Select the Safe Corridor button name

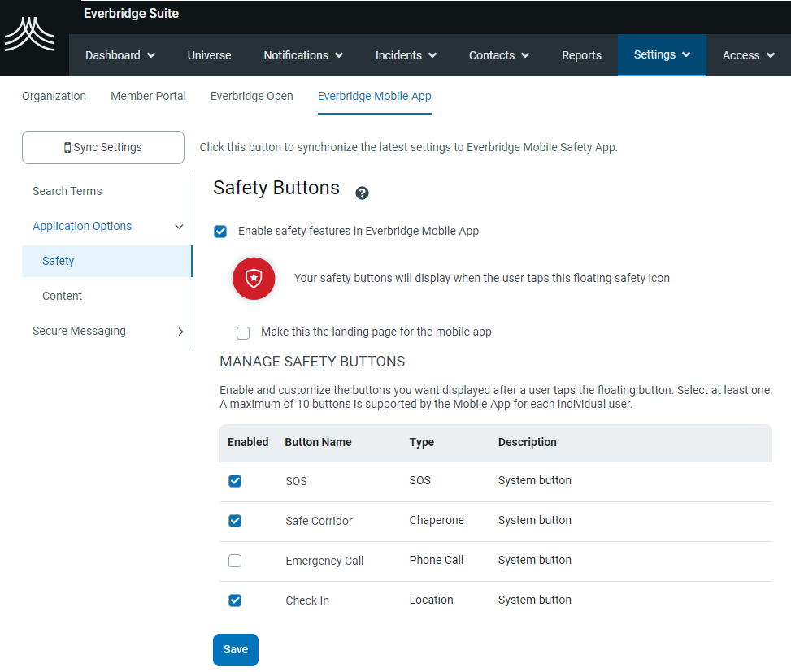(319, 521)
